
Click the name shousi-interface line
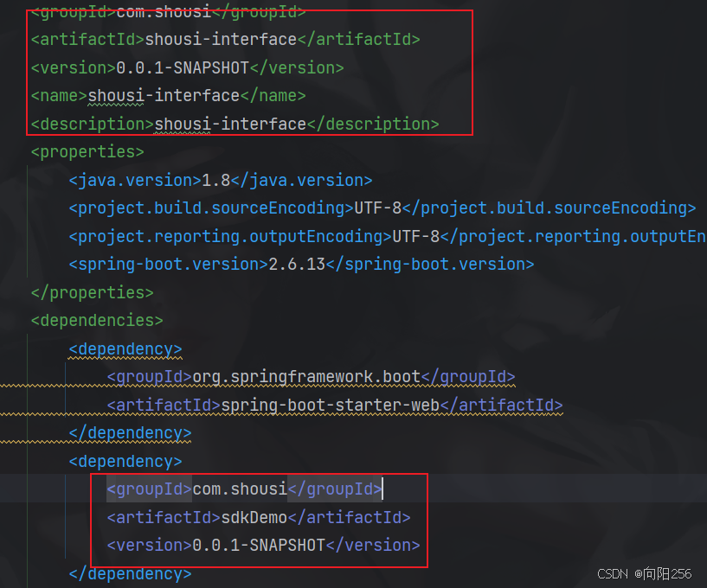click(x=168, y=95)
